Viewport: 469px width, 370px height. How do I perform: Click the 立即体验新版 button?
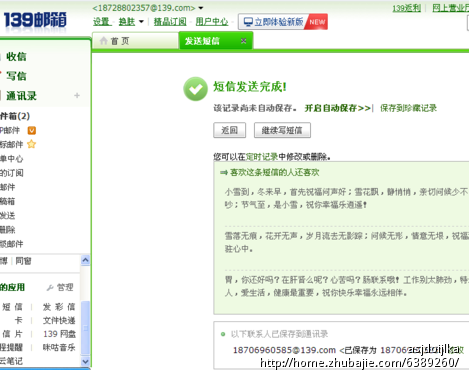pyautogui.click(x=274, y=22)
